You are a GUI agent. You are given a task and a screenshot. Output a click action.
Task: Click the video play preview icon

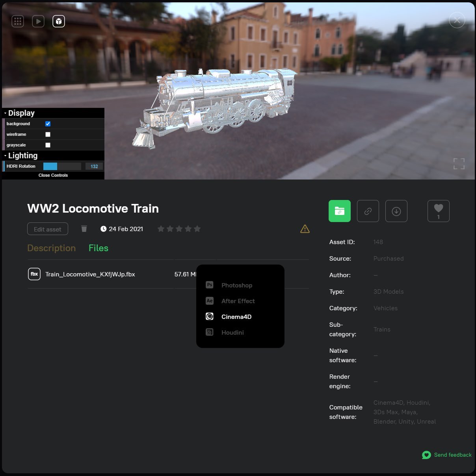pos(38,21)
